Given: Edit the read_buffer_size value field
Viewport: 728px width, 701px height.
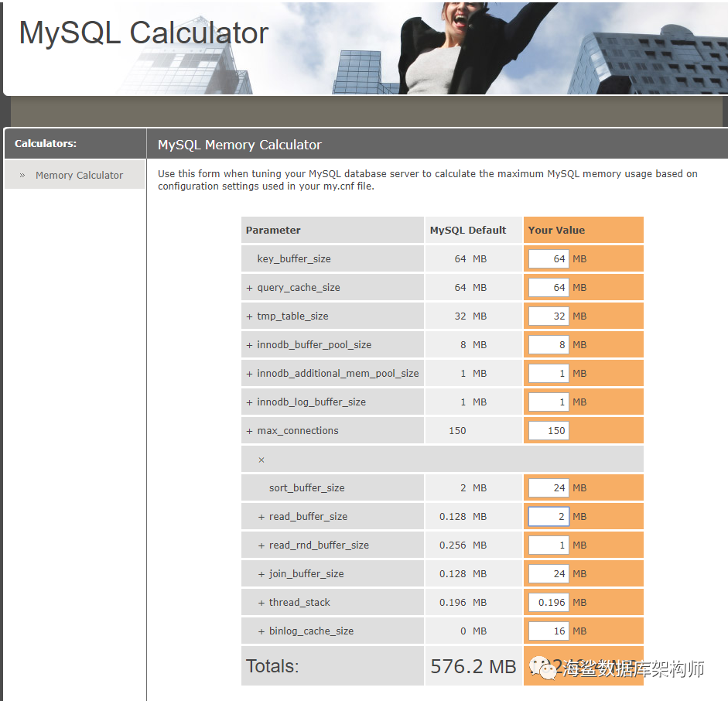Looking at the screenshot, I should (x=549, y=517).
